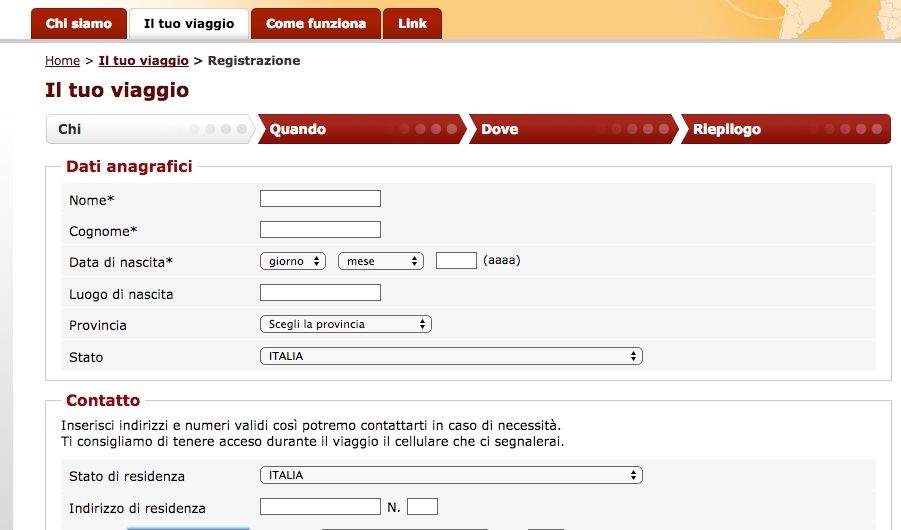The height and width of the screenshot is (530, 901).
Task: Open the Stato di residenza dropdown
Action: (451, 475)
